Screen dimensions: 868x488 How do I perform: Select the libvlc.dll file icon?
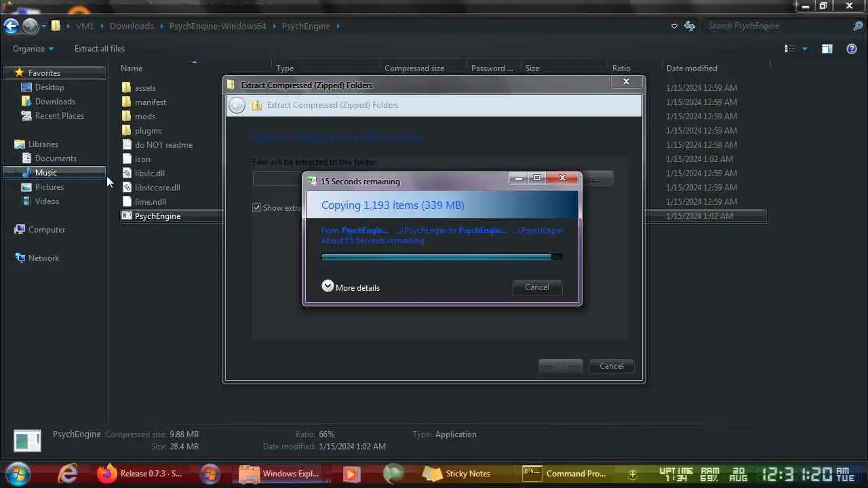127,173
